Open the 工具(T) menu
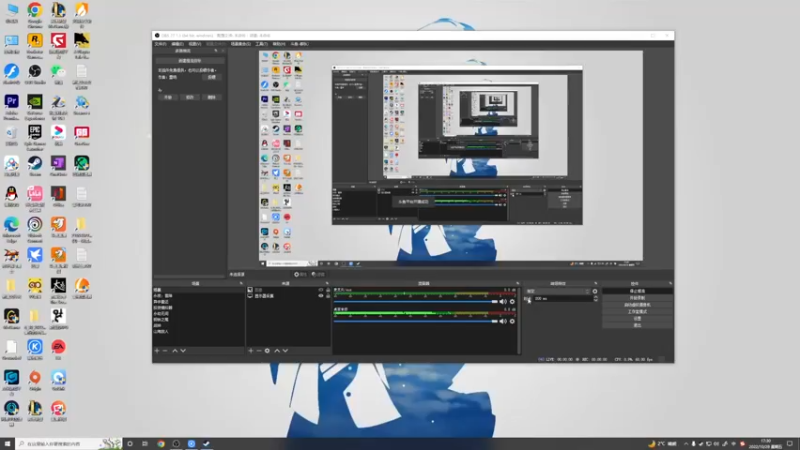 click(262, 44)
